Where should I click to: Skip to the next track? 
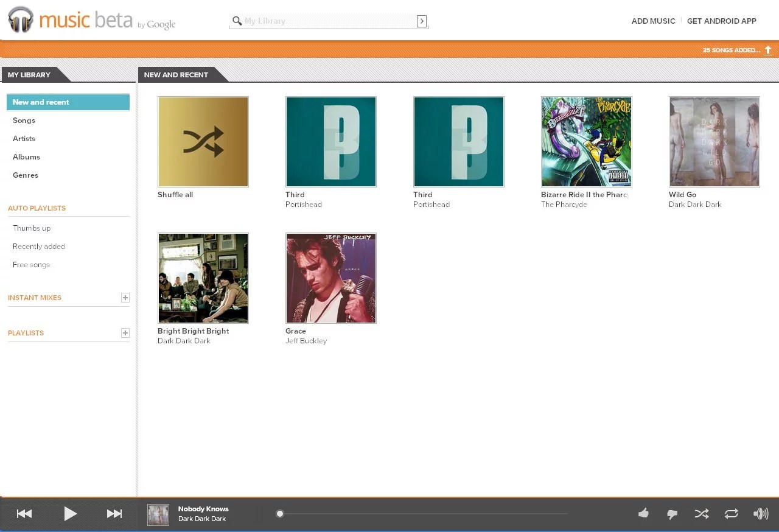tap(114, 514)
